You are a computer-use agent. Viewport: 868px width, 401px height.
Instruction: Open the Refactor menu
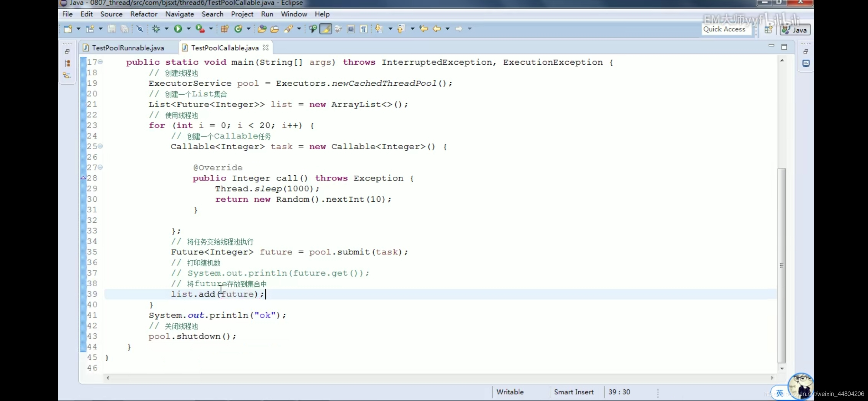tap(144, 14)
